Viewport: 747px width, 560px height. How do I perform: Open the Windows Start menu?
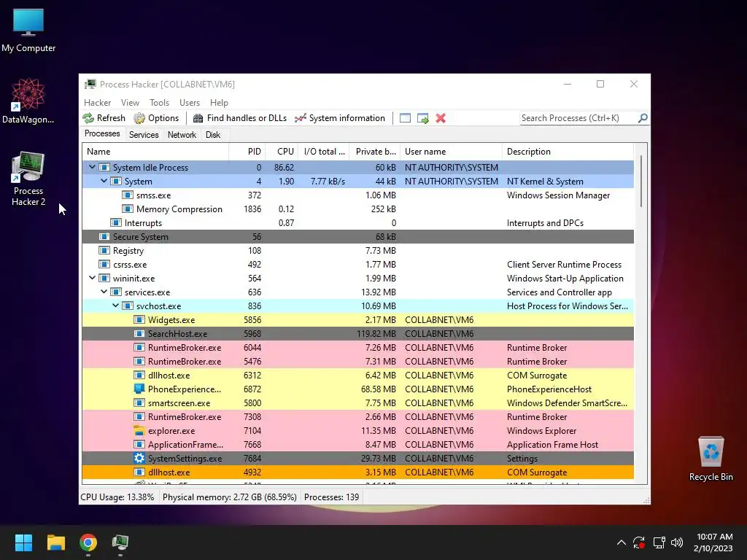(23, 542)
